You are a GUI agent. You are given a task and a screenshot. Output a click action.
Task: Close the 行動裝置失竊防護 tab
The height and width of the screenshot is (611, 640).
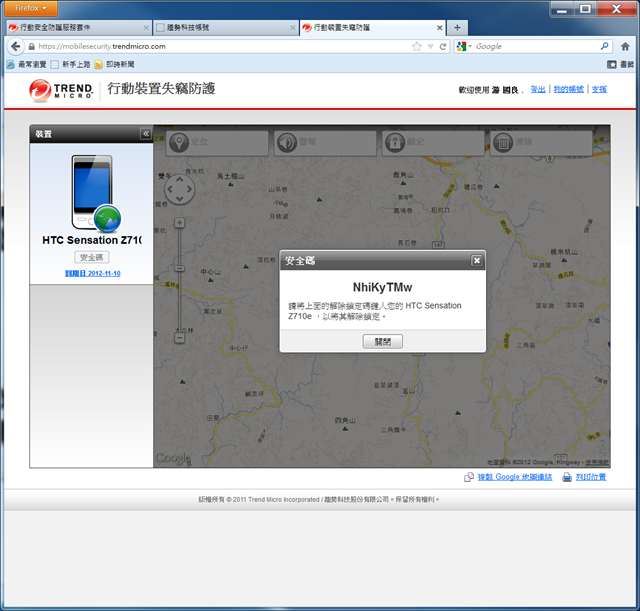click(440, 28)
